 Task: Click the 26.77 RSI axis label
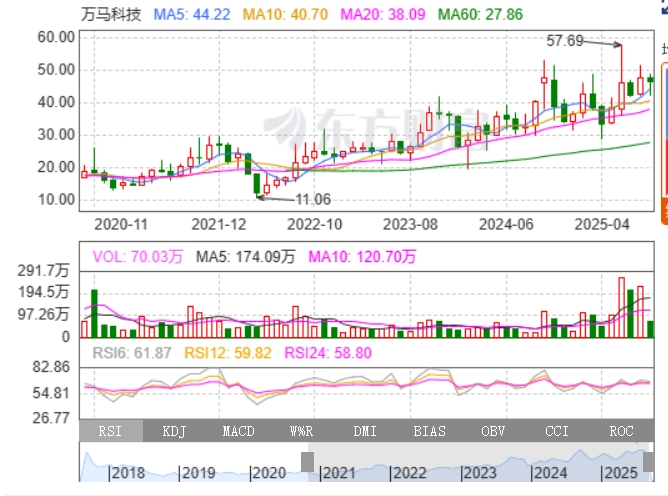[x=51, y=418]
